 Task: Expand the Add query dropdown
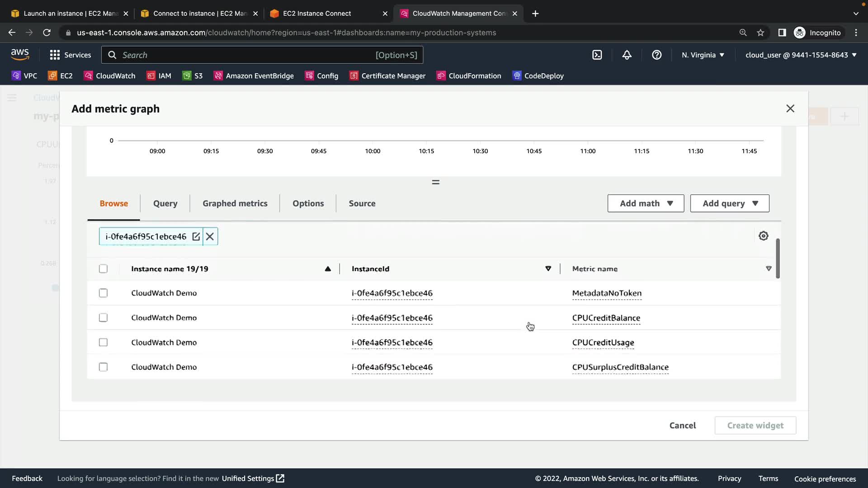729,203
